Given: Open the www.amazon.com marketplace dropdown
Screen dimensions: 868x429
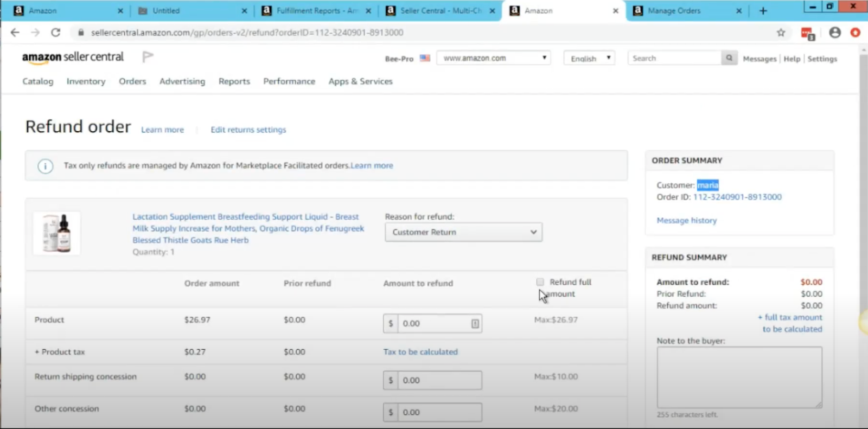Looking at the screenshot, I should pos(493,58).
